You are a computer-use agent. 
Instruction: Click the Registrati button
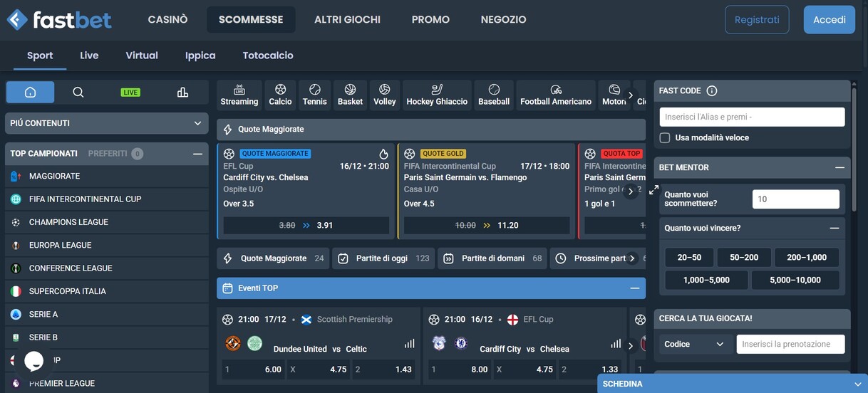tap(757, 20)
